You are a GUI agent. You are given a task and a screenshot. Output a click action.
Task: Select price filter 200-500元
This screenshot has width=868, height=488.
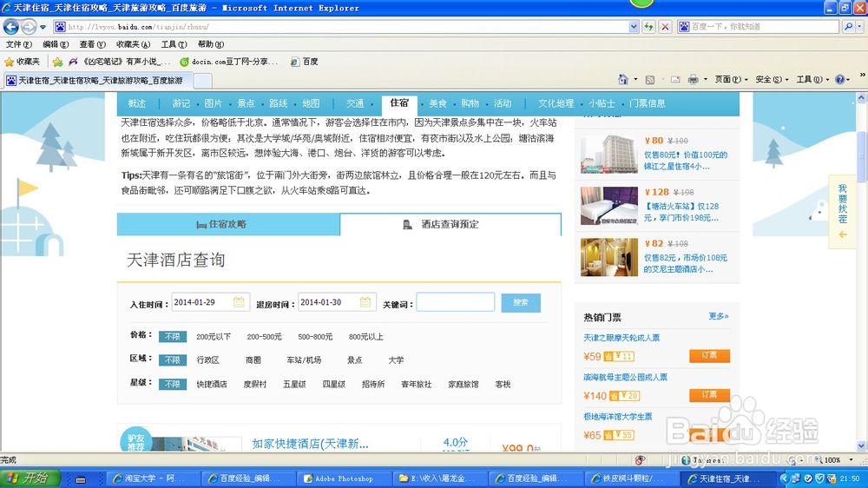264,337
